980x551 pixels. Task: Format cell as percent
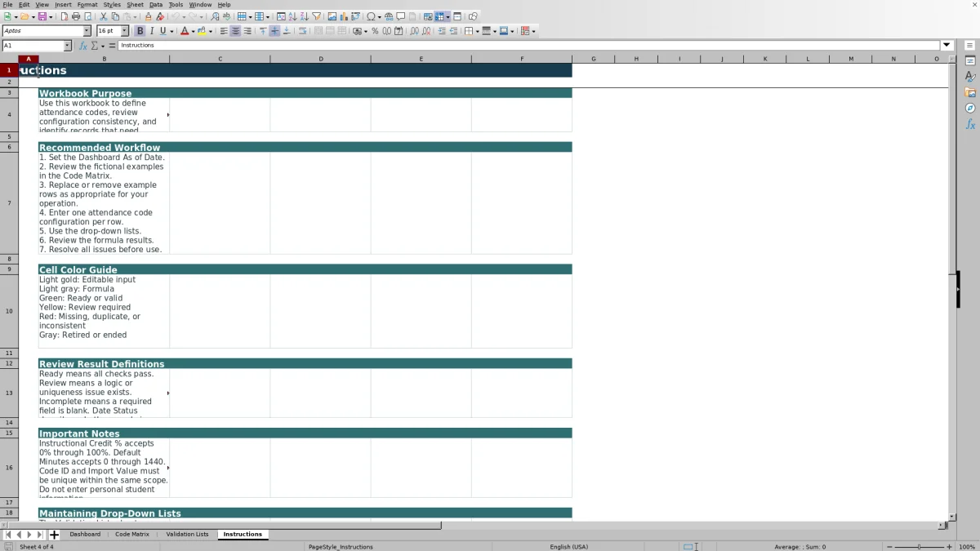375,31
